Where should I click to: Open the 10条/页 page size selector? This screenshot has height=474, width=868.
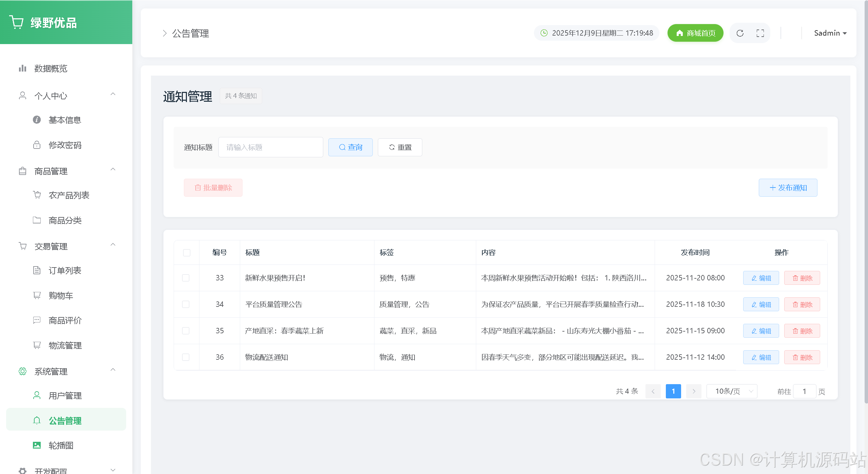pyautogui.click(x=732, y=391)
